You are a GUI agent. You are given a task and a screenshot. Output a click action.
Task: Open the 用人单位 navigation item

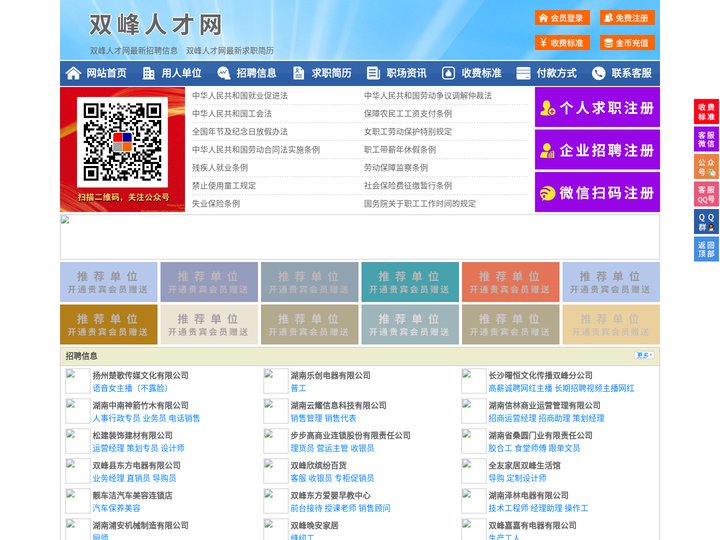pos(181,73)
